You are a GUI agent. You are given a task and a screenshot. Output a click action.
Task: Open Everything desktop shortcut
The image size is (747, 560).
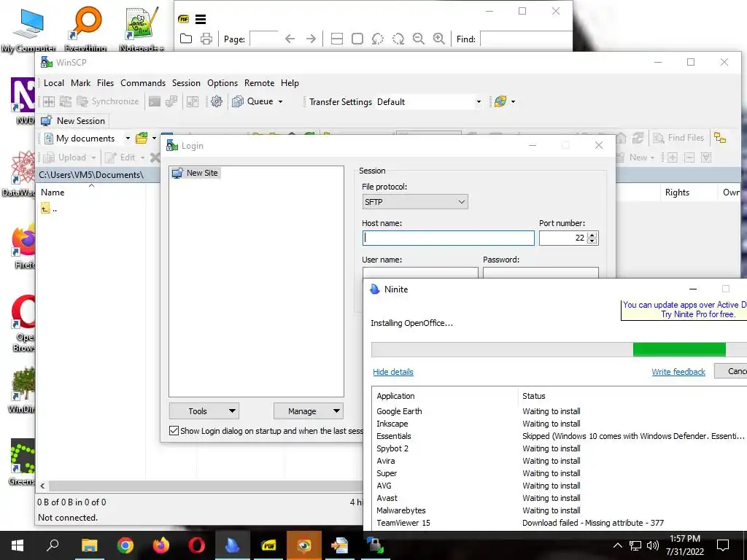tap(86, 29)
